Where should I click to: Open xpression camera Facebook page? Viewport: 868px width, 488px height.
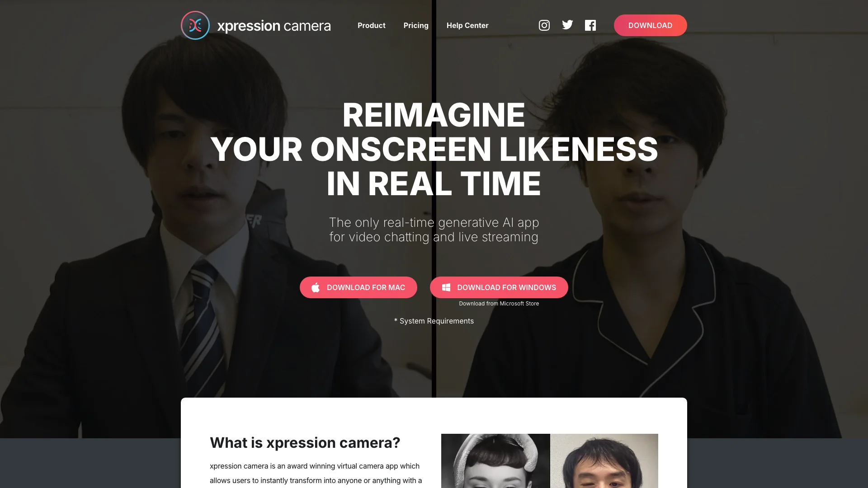point(590,25)
